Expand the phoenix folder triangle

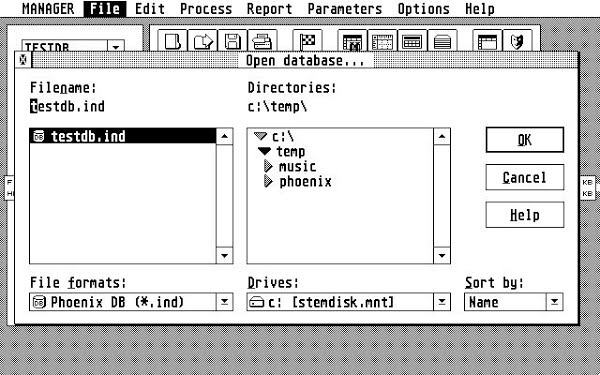pyautogui.click(x=268, y=181)
